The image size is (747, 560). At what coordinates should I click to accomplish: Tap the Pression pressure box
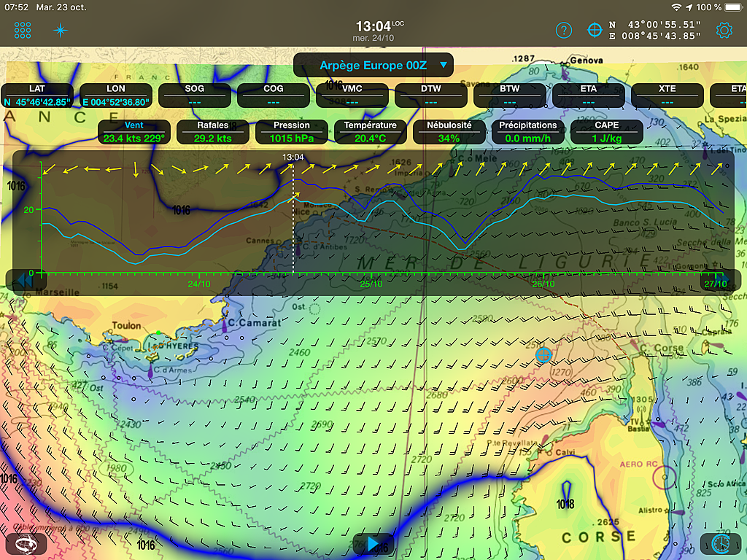[x=292, y=132]
